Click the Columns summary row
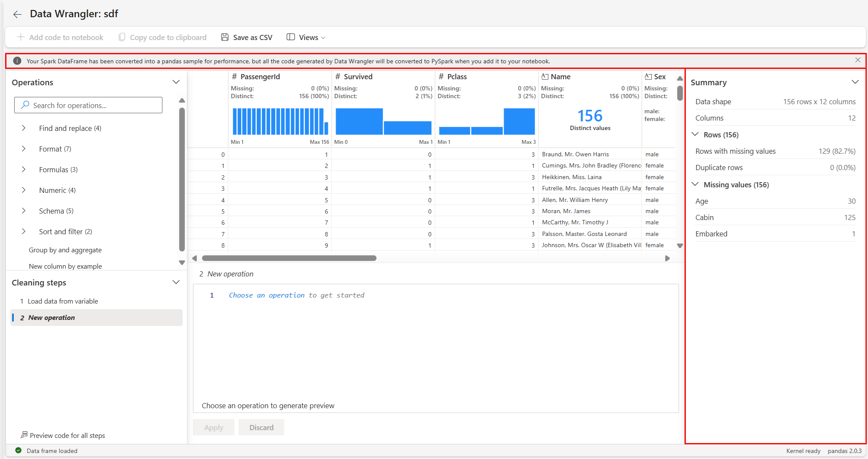This screenshot has height=459, width=868. [775, 118]
